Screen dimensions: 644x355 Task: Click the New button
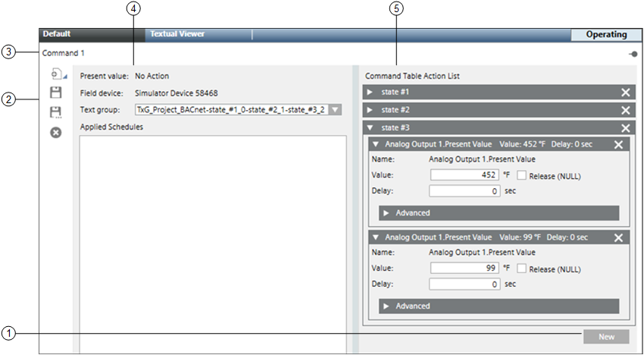click(605, 337)
